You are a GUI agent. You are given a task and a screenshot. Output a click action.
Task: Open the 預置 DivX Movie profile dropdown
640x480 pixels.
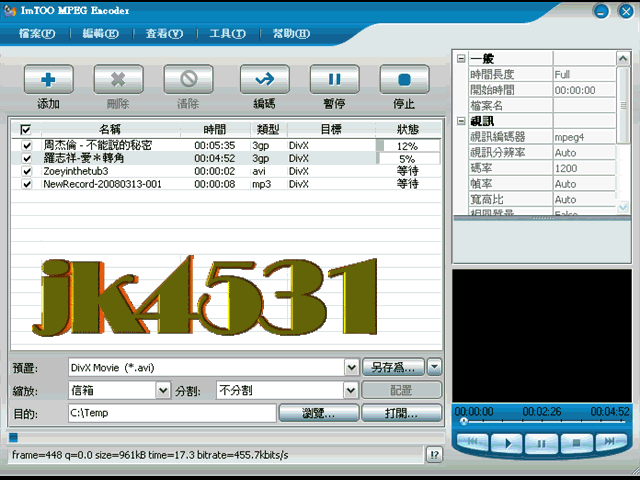[x=351, y=367]
